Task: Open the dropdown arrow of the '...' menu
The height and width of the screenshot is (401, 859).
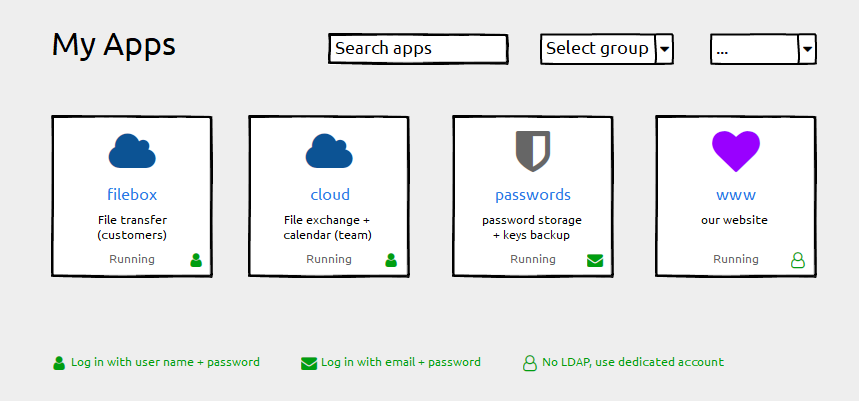Action: coord(807,49)
